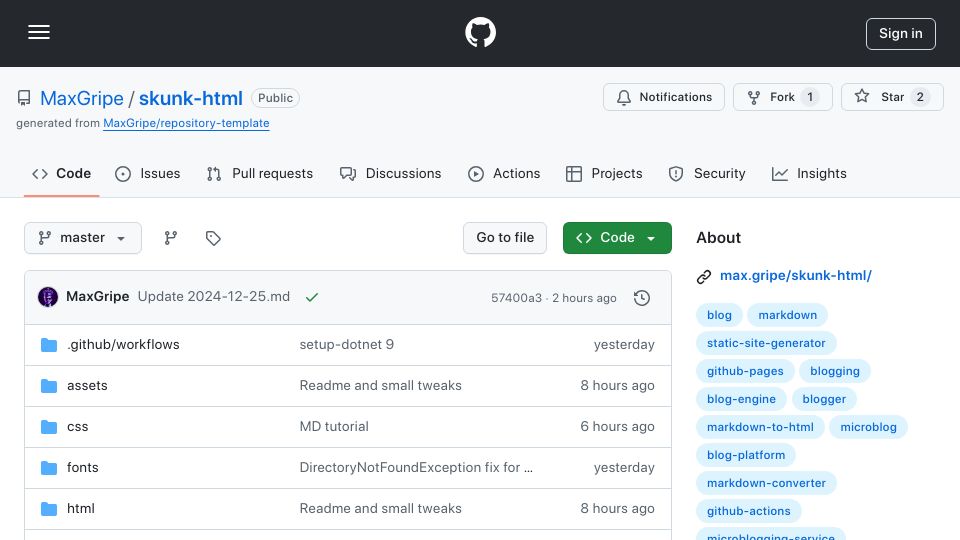Expand the green Code dropdown button
960x540 pixels.
617,238
